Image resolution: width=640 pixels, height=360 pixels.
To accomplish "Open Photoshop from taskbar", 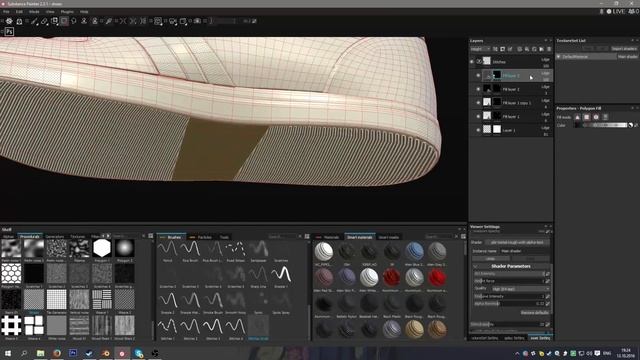I will (73, 353).
